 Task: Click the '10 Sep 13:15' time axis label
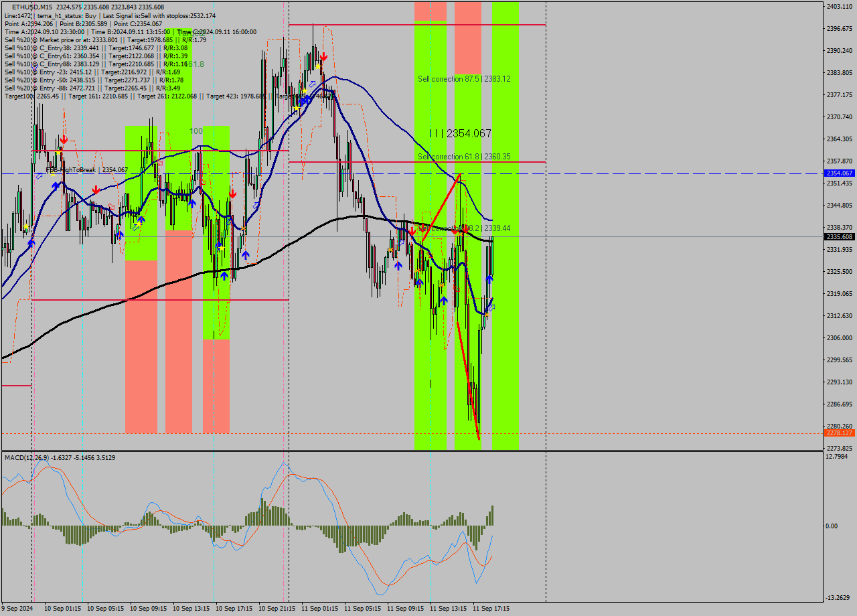pyautogui.click(x=191, y=609)
